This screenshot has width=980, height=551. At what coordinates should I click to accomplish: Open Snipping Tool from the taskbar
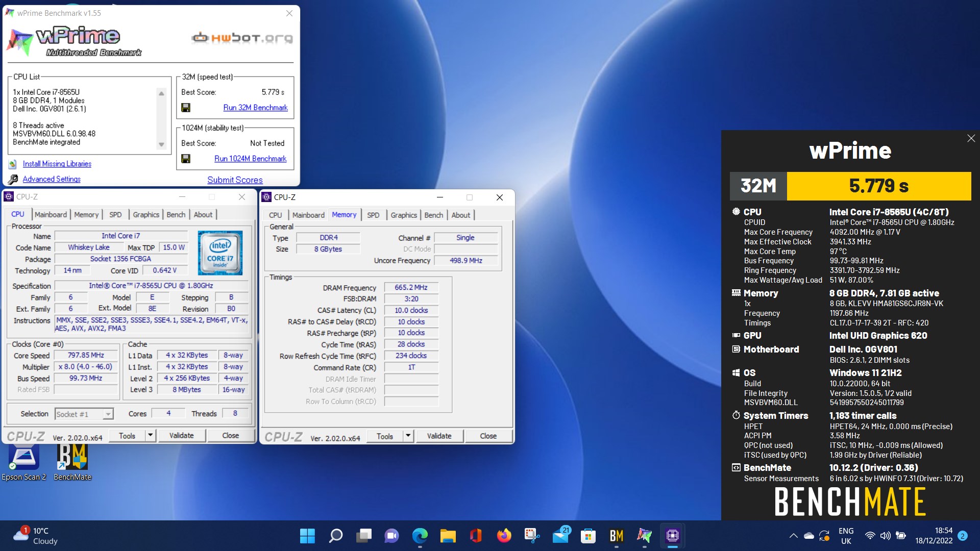click(x=532, y=536)
